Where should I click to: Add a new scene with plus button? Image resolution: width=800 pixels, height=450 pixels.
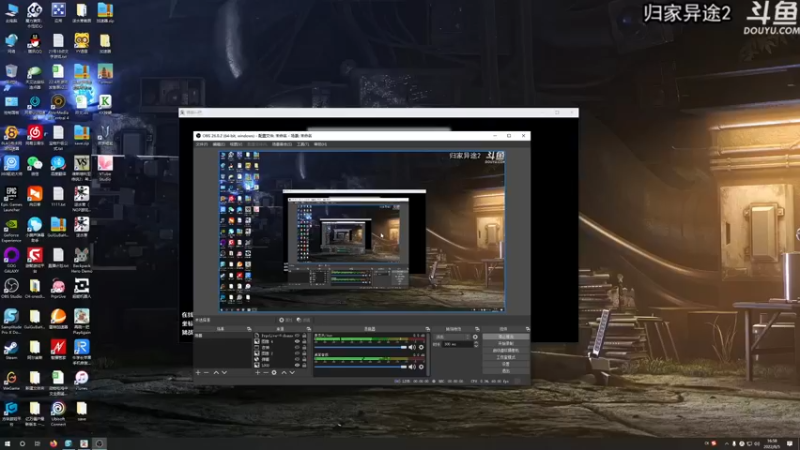tap(198, 372)
